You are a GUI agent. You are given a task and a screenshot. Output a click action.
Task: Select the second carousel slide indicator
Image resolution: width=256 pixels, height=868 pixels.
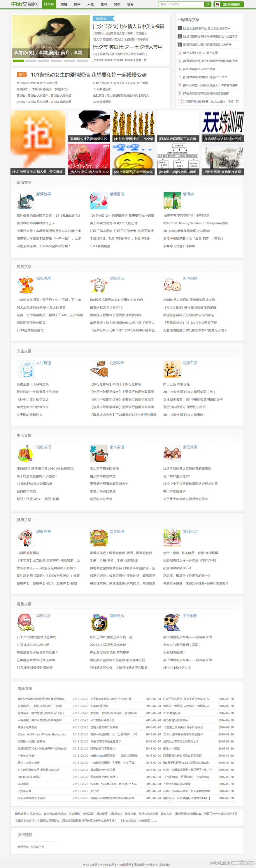[31, 61]
